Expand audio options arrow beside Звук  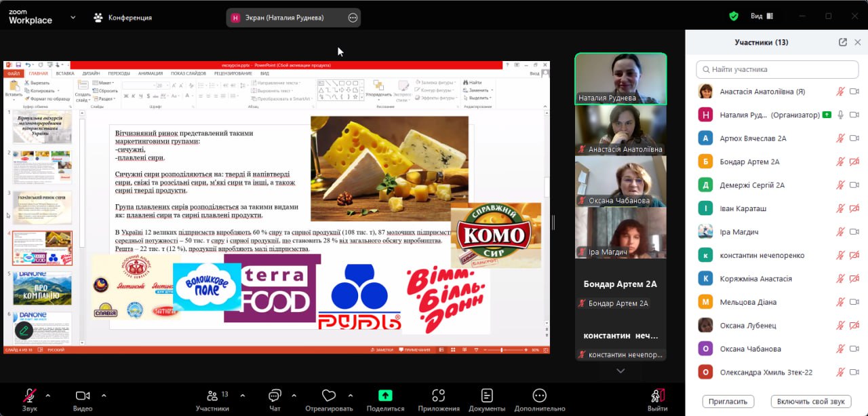[x=47, y=395]
